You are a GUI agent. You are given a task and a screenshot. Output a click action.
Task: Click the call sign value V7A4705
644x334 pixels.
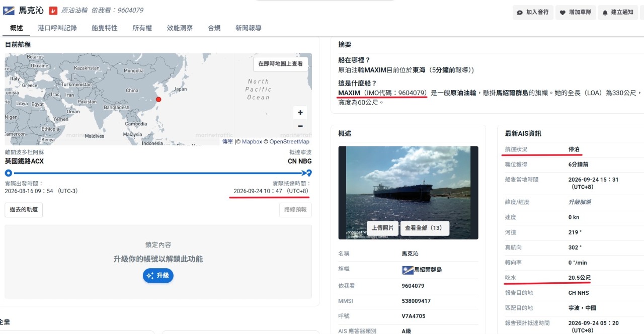[x=414, y=316]
